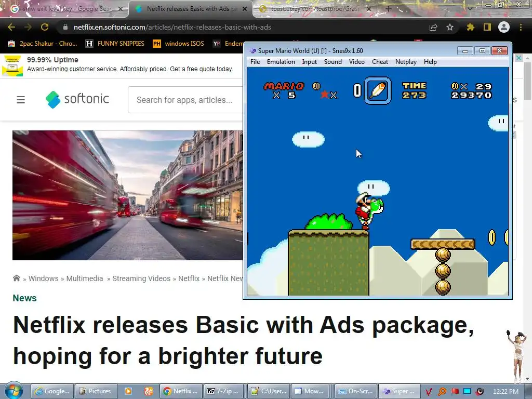Click the forward navigation arrow in Chrome
The width and height of the screenshot is (532, 399).
click(28, 27)
